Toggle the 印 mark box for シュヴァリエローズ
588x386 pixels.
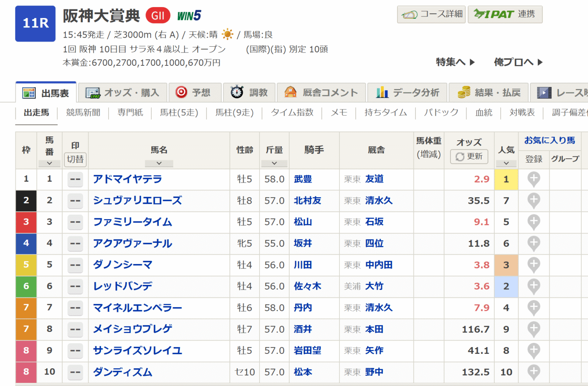click(75, 201)
